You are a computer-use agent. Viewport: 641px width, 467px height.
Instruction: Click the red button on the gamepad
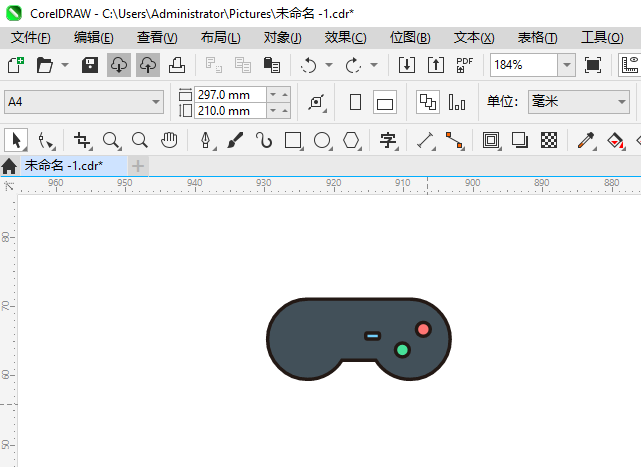[x=423, y=329]
